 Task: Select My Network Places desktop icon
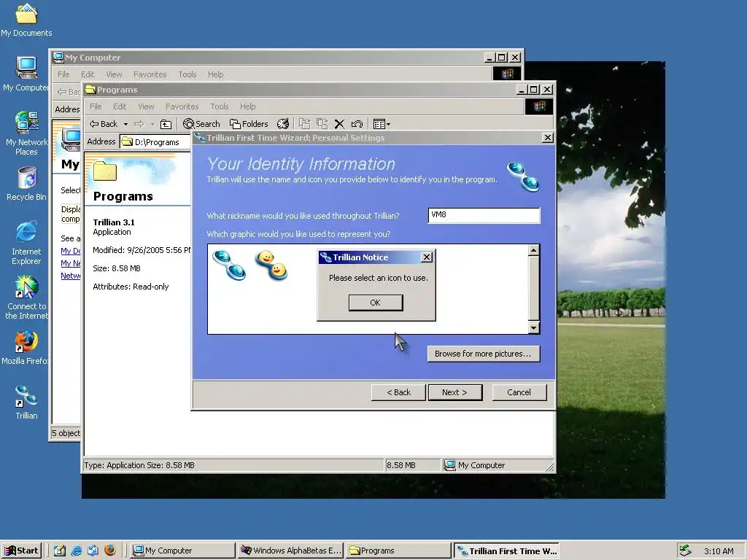pos(26,133)
